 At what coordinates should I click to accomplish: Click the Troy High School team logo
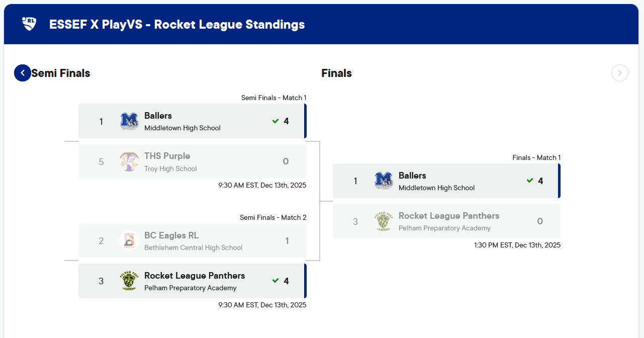point(129,161)
